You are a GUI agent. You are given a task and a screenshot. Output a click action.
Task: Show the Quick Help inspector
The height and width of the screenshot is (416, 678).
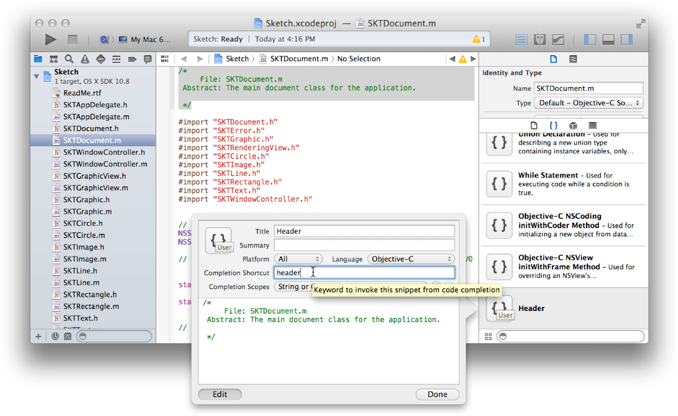(x=573, y=59)
